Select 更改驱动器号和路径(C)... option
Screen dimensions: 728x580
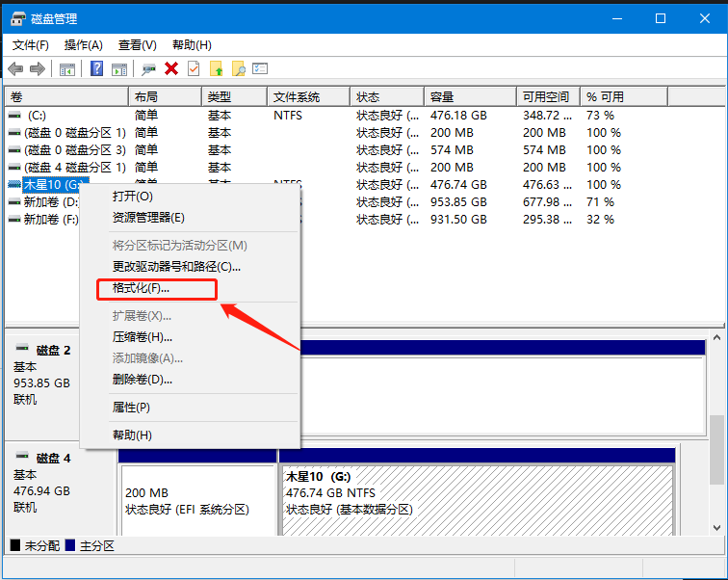(176, 267)
